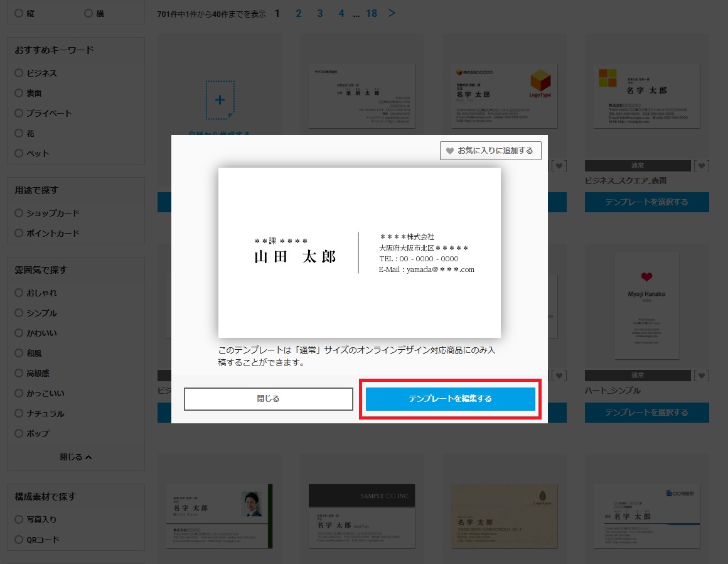The width and height of the screenshot is (728, 564).
Task: Select the 花 keyword option
Action: click(x=19, y=133)
